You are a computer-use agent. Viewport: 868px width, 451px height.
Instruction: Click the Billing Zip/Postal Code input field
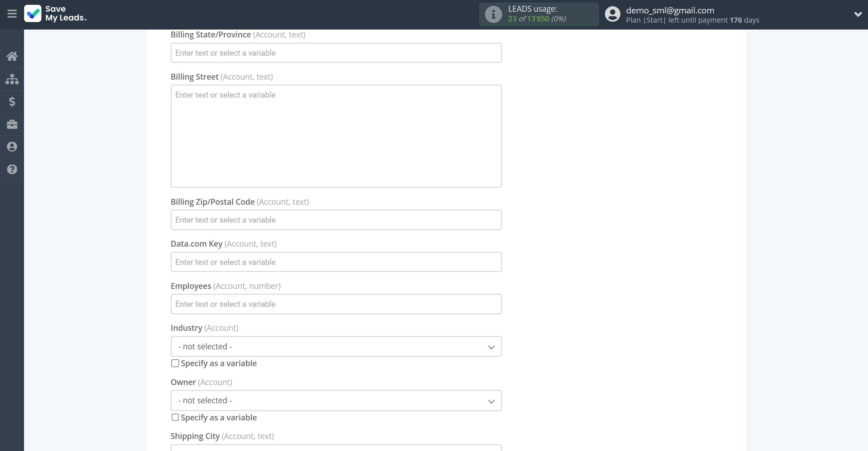[x=336, y=219]
